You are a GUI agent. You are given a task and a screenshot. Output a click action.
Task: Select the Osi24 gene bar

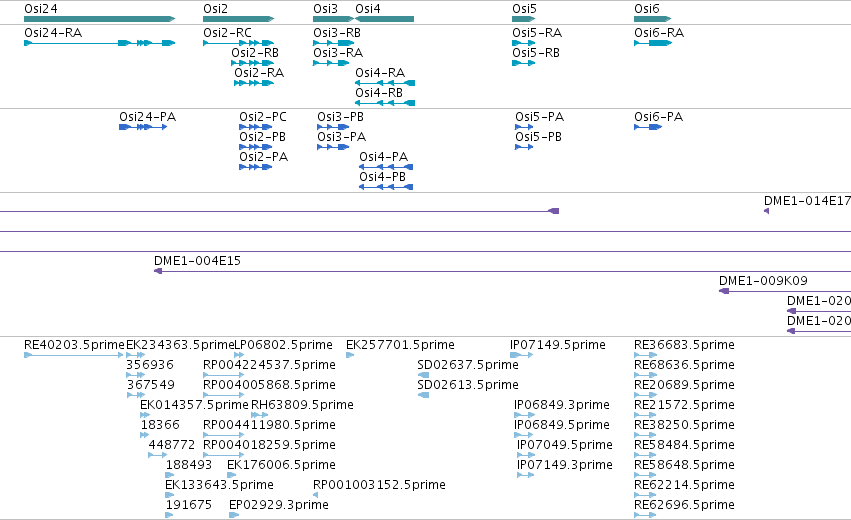click(99, 19)
